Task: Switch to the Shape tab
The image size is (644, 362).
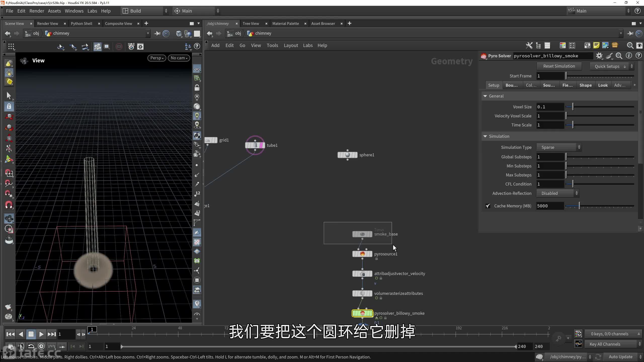Action: click(585, 85)
